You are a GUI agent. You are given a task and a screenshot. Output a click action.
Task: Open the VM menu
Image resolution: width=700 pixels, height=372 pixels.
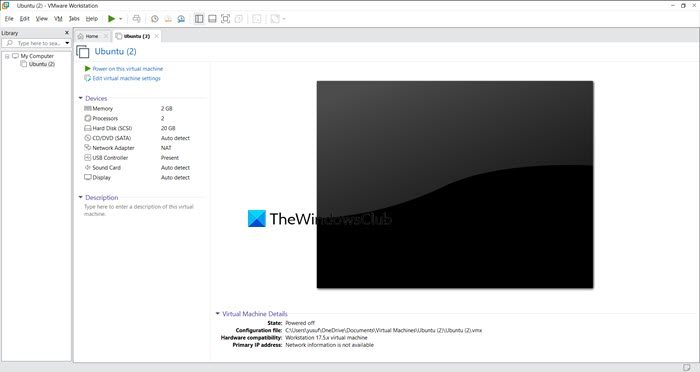coord(58,19)
